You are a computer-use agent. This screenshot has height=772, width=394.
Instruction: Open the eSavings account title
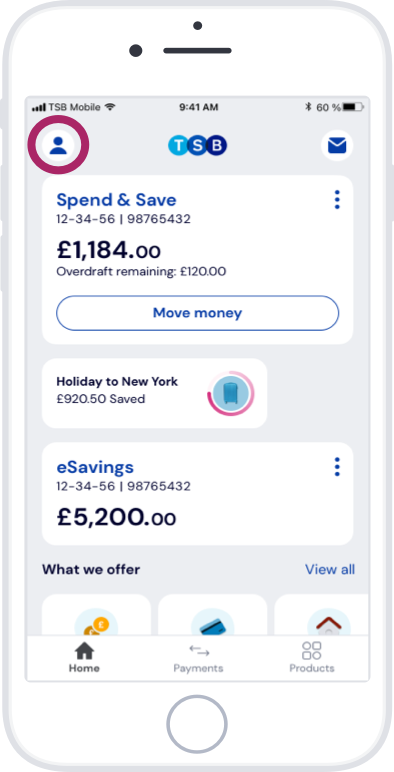point(95,467)
